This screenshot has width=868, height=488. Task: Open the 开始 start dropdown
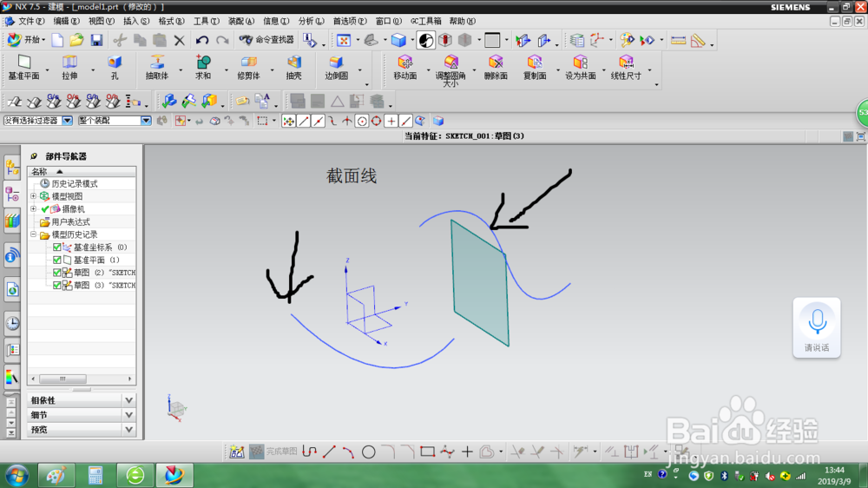(27, 40)
